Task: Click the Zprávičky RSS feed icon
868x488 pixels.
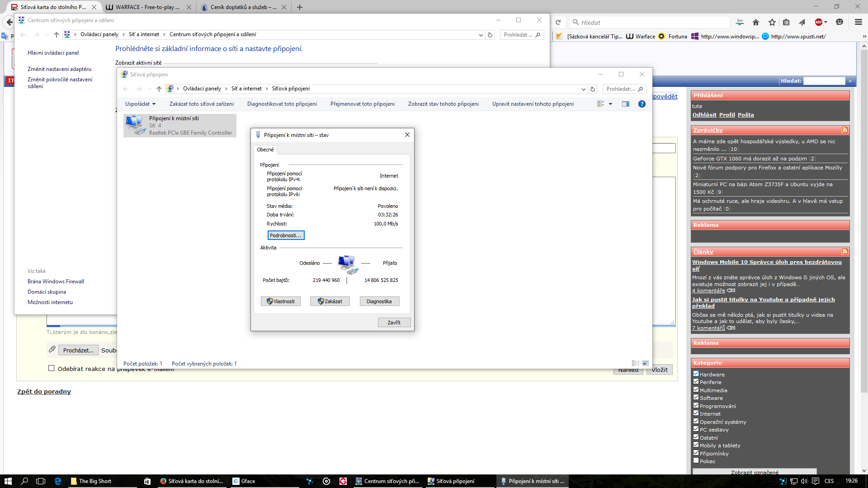Action: pos(844,130)
